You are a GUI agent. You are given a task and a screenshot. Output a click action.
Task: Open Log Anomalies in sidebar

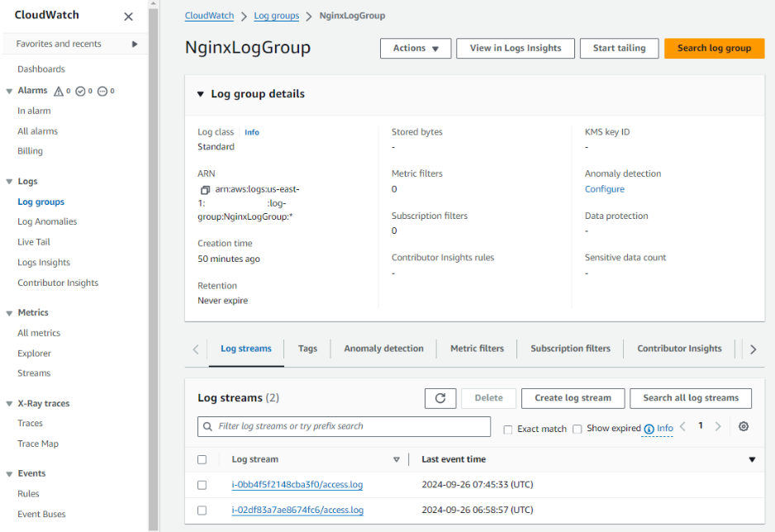pos(47,221)
